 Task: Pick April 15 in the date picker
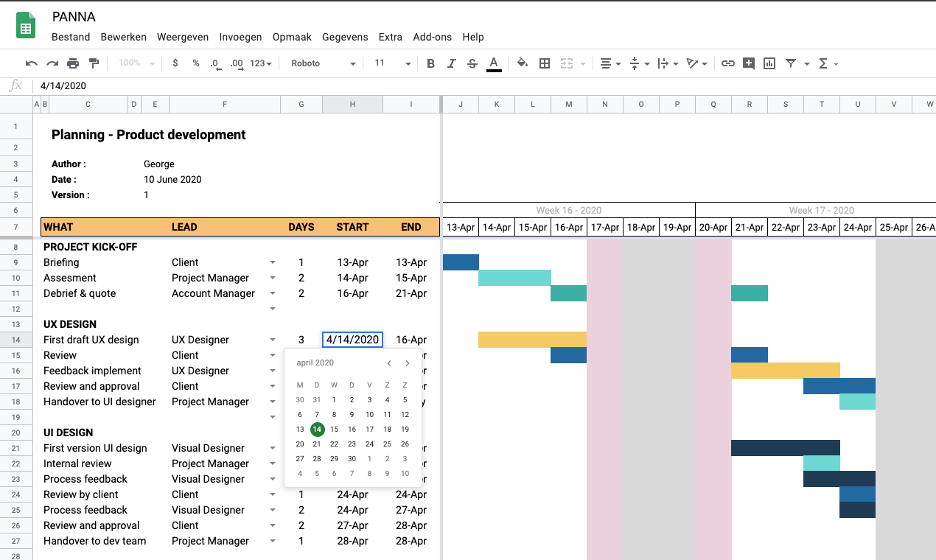335,430
